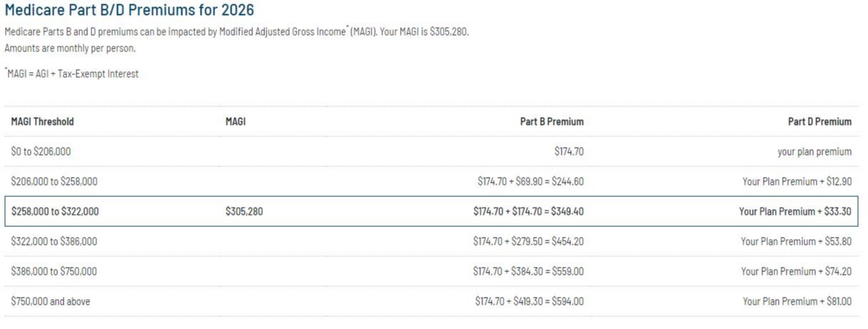Click the Part B premium totaling $244.60

click(x=530, y=181)
